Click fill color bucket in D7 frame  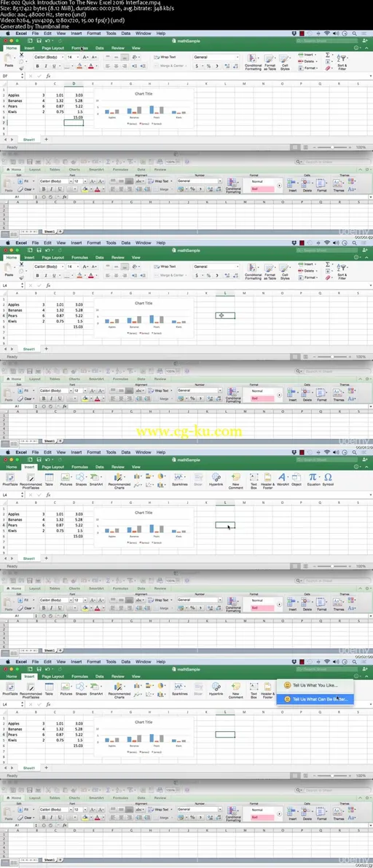click(x=80, y=66)
